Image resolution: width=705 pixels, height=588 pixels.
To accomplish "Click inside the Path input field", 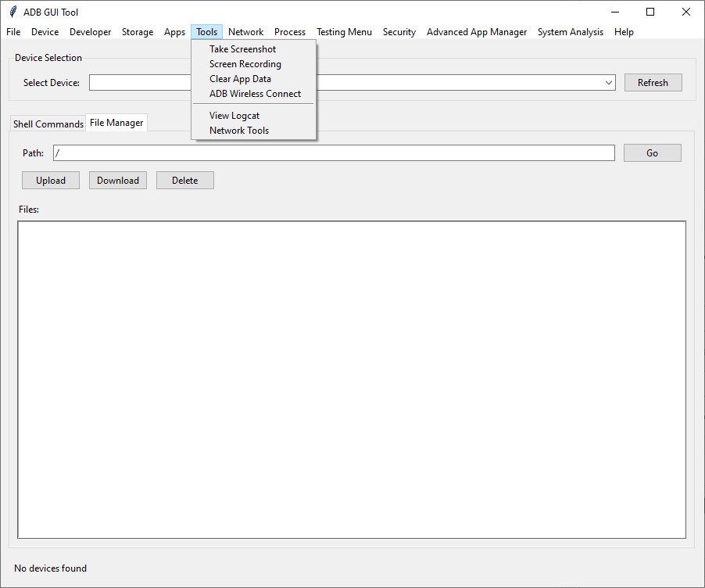I will pos(313,152).
